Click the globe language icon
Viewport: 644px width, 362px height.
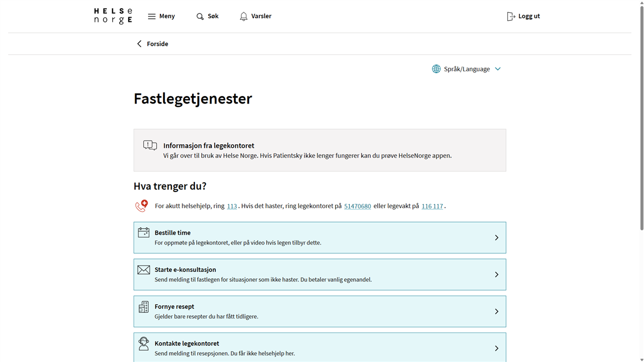tap(436, 69)
